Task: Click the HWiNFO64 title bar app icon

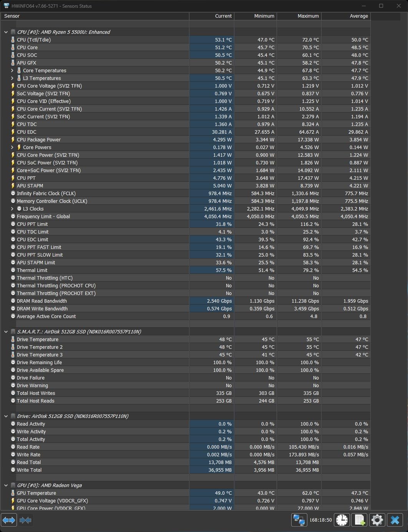Action: [6, 6]
